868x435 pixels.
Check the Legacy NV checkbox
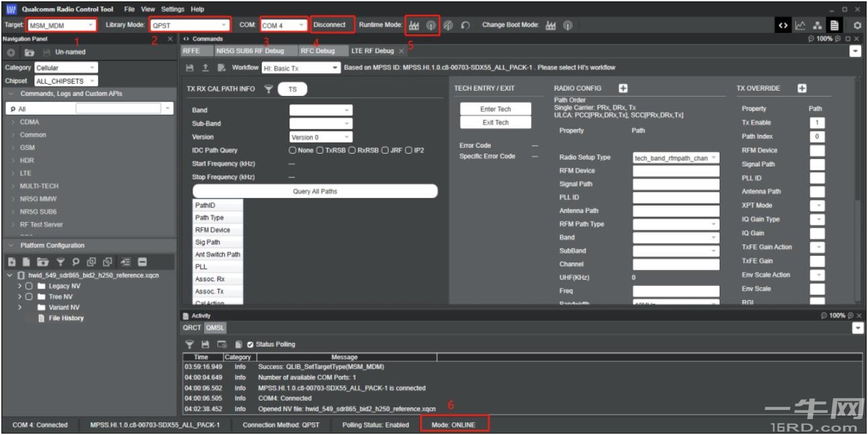[x=29, y=286]
